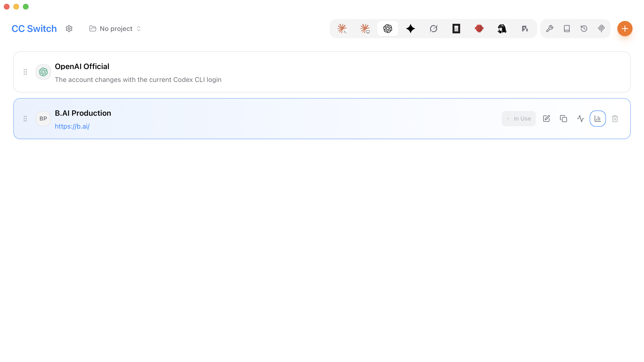Open the paperclip icon in the toolbar
644x362 pixels.
[x=601, y=29]
